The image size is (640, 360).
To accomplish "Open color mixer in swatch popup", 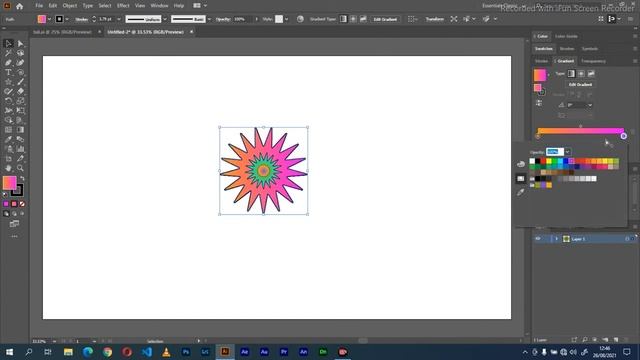I will (520, 164).
